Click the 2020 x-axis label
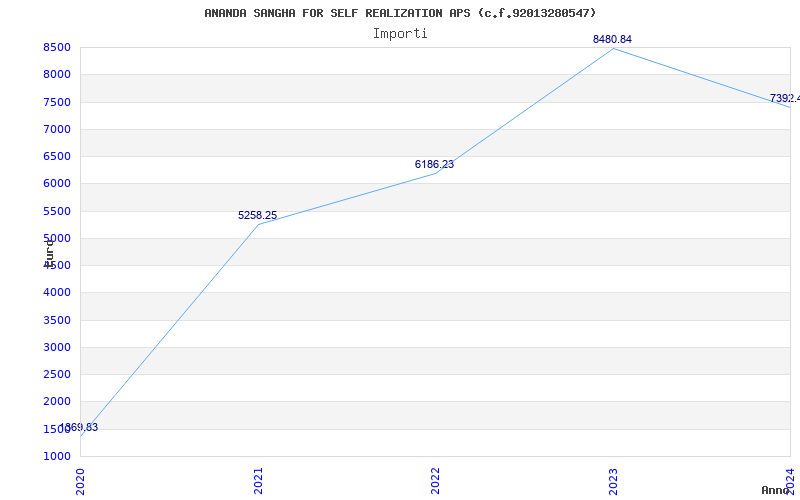The width and height of the screenshot is (800, 500). coord(80,481)
